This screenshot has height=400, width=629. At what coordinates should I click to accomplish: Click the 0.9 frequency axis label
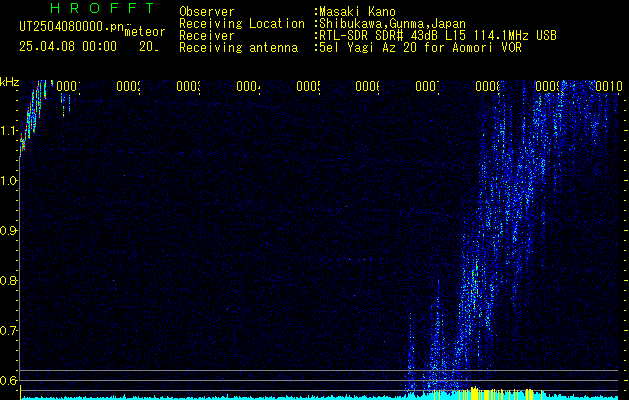point(8,231)
